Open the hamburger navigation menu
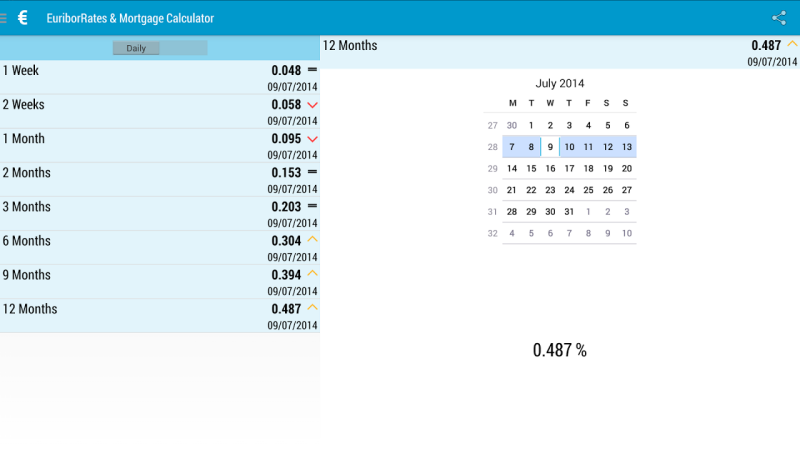Screen dimensions: 800x453 tap(3, 18)
